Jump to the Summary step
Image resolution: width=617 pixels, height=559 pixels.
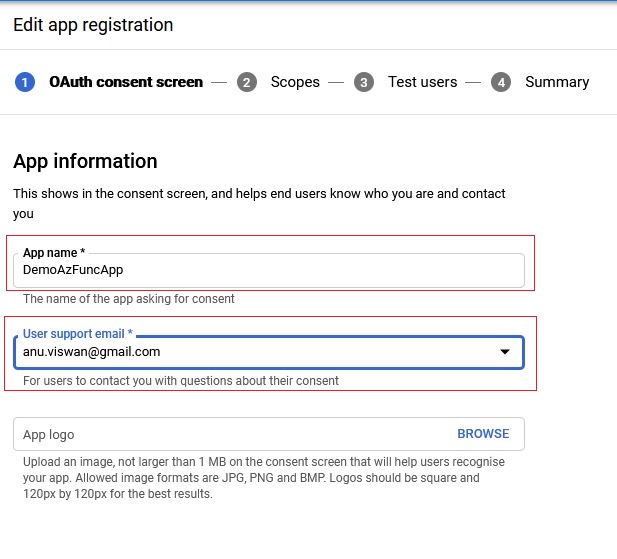(x=557, y=82)
